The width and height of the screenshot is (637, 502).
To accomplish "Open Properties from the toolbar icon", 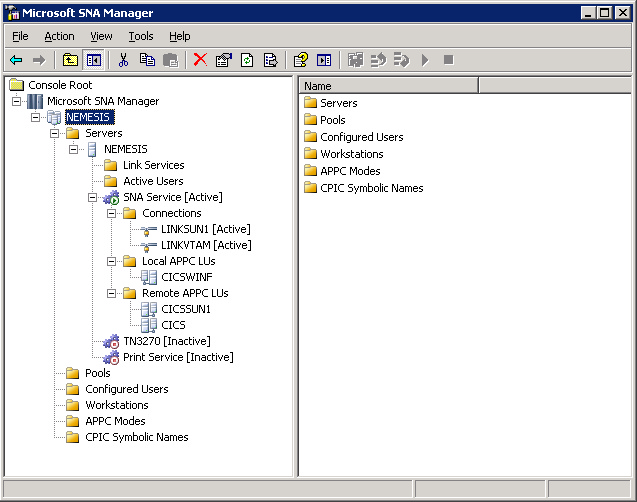I will pos(223,60).
